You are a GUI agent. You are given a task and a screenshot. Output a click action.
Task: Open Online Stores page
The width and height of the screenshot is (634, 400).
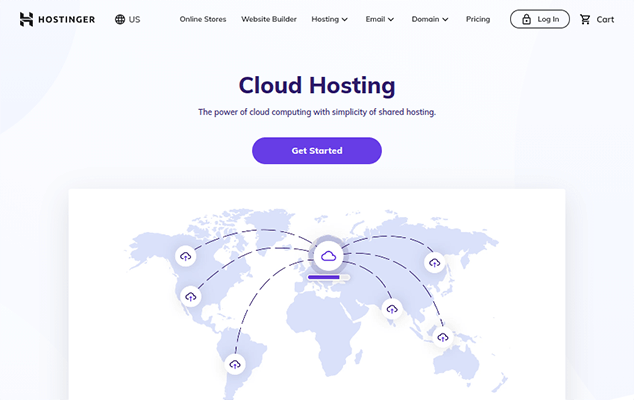coord(203,19)
